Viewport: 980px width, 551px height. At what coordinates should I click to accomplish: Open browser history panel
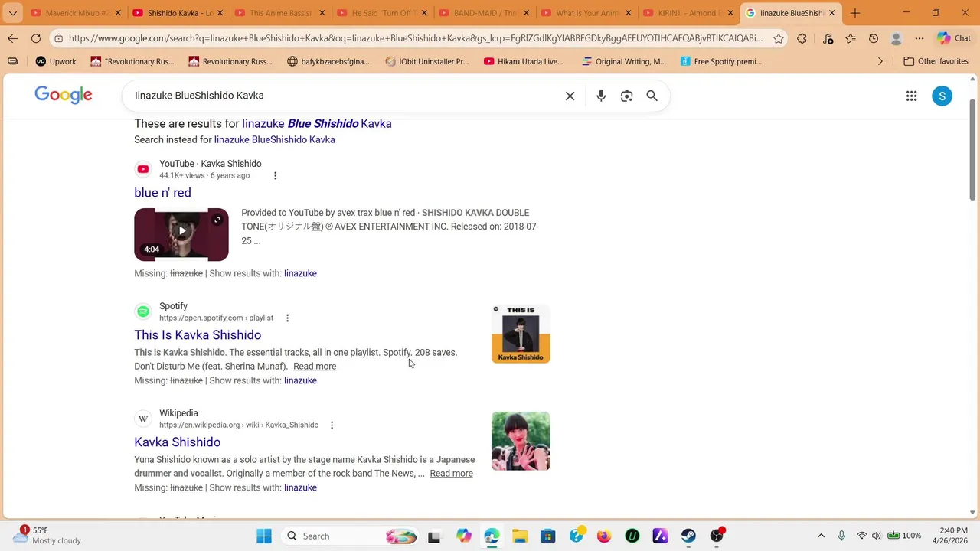pyautogui.click(x=874, y=38)
